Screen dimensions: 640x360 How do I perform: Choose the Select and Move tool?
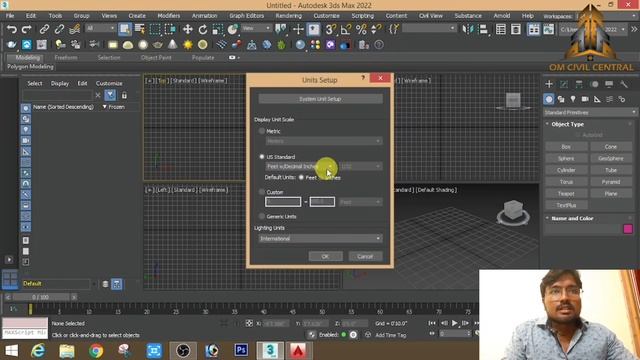(x=187, y=29)
